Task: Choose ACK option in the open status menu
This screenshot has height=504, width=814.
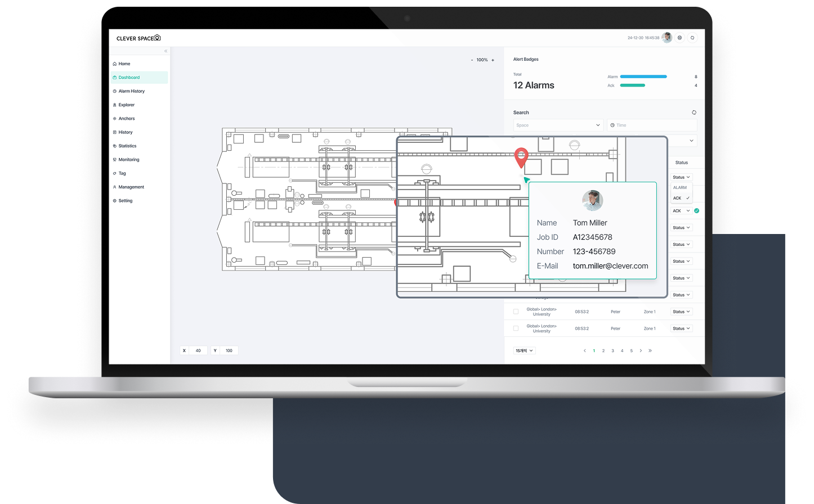Action: point(678,198)
